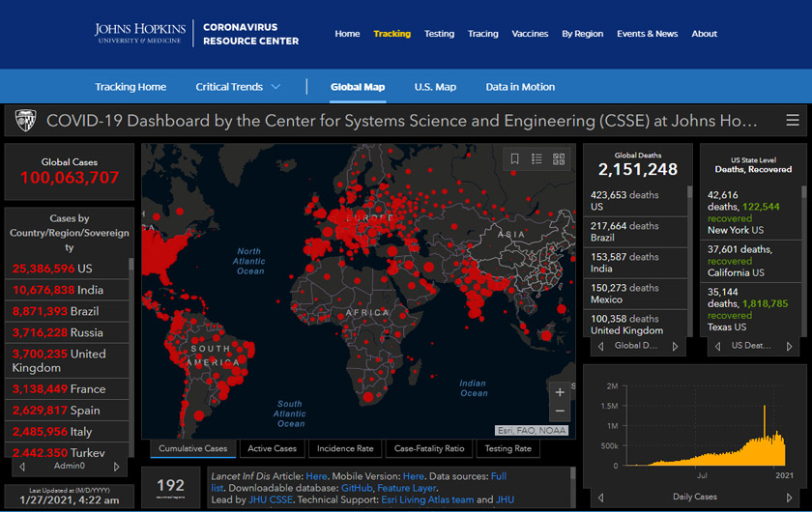The height and width of the screenshot is (512, 812).
Task: Open the basemap gallery grid icon
Action: tap(559, 159)
